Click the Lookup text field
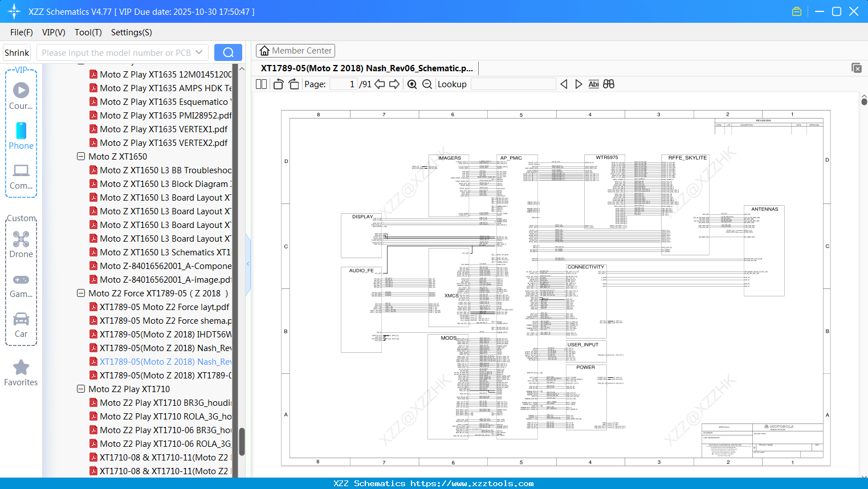The width and height of the screenshot is (868, 489). (513, 84)
